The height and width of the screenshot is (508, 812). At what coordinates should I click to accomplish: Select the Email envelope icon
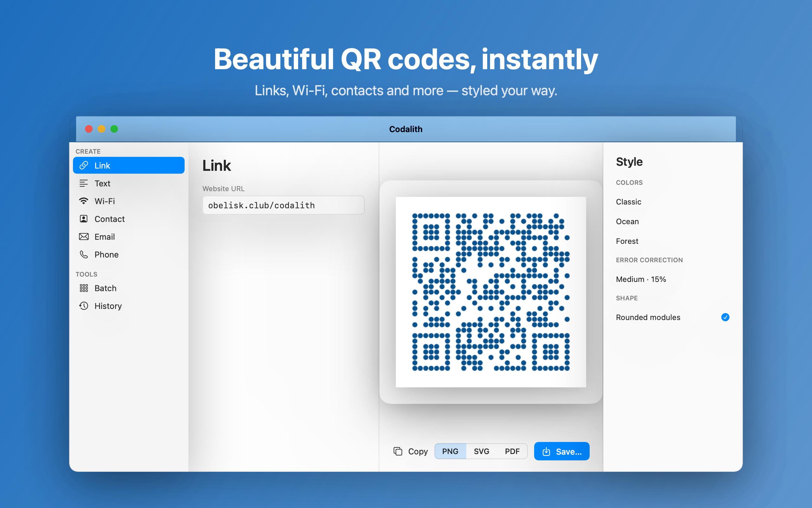83,237
